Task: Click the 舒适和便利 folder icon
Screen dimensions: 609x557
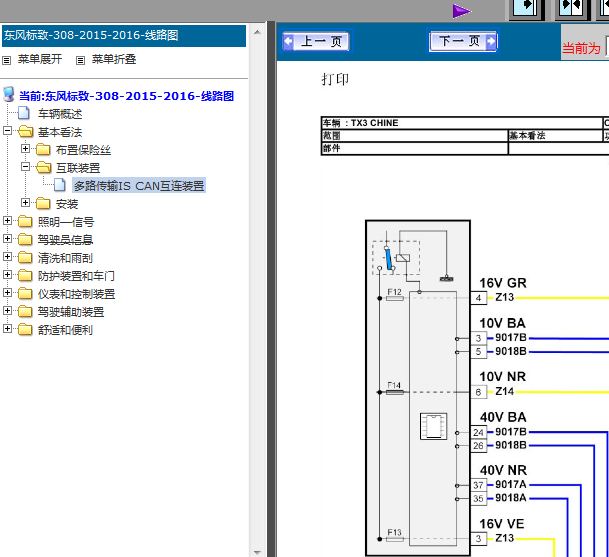Action: click(x=25, y=329)
